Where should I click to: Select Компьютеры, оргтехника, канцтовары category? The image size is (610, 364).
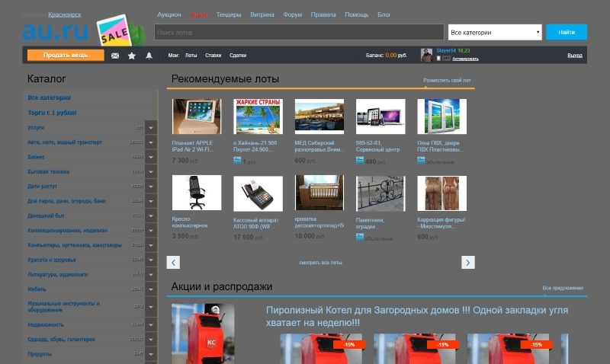tap(74, 245)
